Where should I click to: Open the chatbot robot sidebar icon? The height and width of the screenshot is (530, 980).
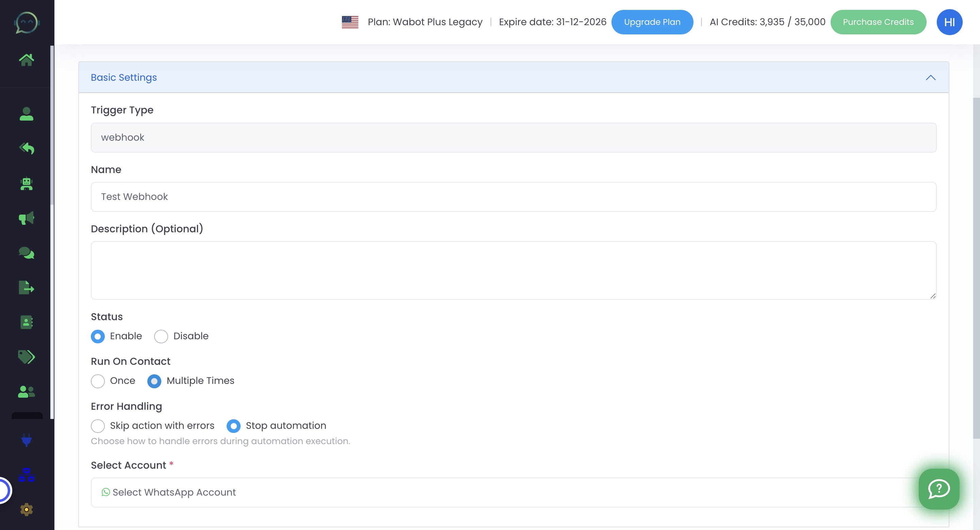pyautogui.click(x=26, y=184)
